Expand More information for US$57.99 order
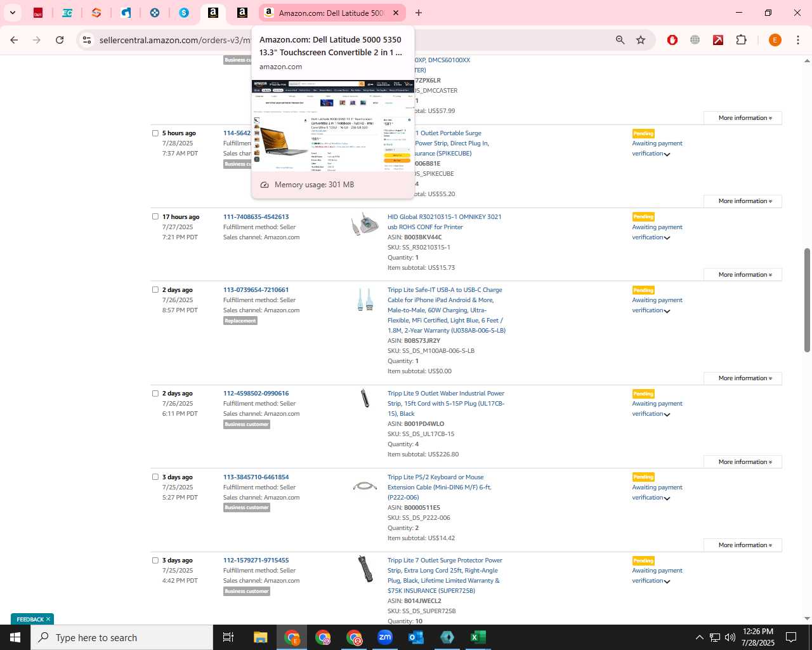This screenshot has height=650, width=812. [x=742, y=118]
